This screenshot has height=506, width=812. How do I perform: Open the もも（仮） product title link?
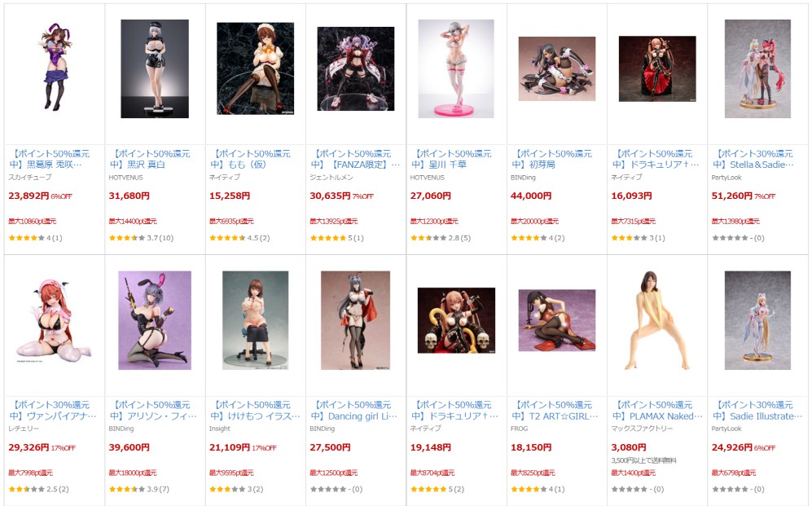coord(250,159)
